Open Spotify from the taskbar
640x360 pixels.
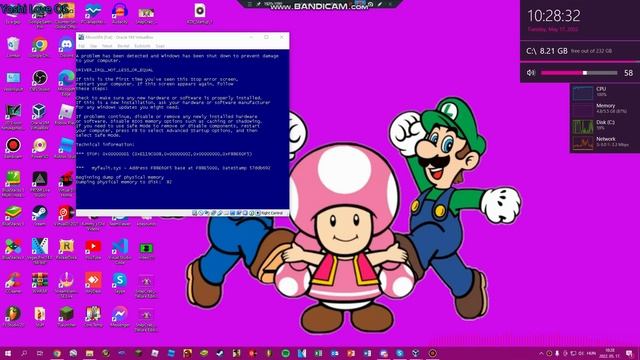285,353
